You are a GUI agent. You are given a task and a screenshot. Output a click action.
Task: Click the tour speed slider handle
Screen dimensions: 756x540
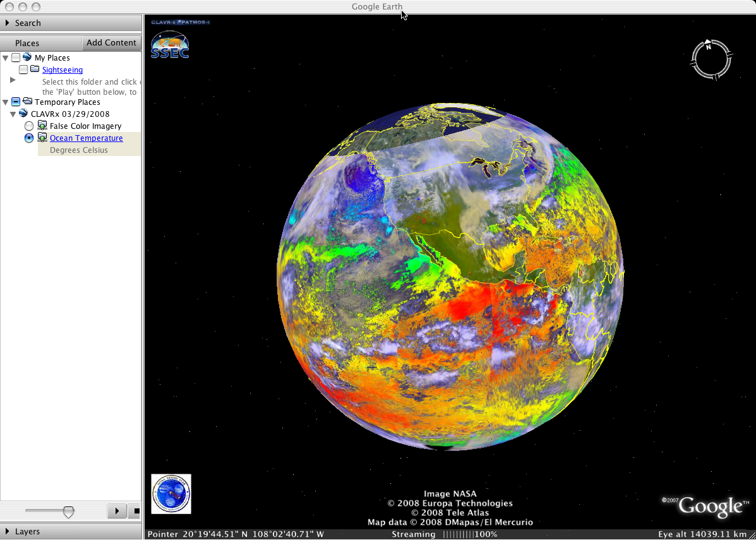coord(69,512)
